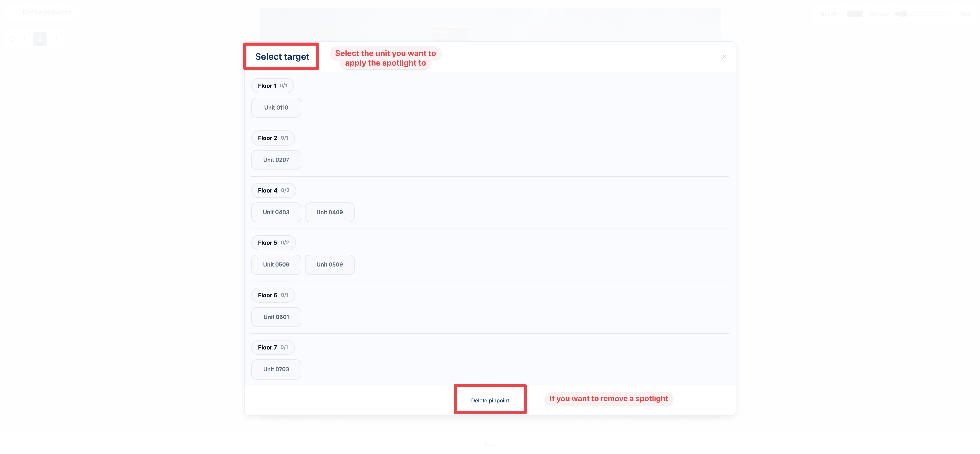Click the 'Select target' dialog title
This screenshot has width=980, height=454.
coord(282,57)
